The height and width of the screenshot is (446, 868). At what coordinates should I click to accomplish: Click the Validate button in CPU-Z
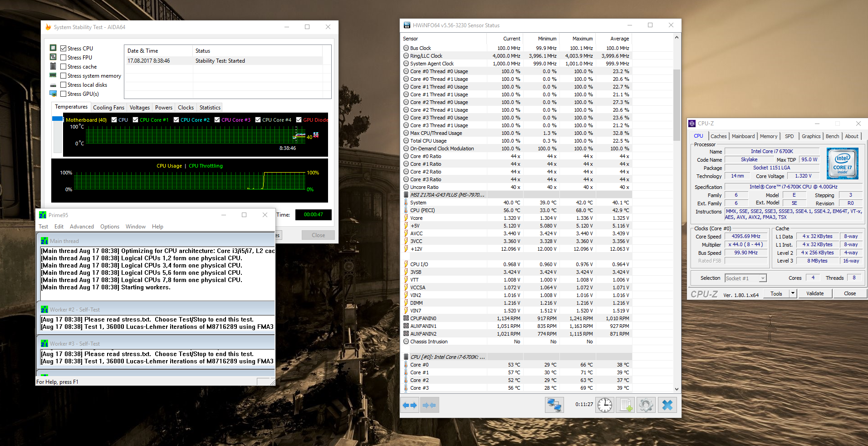815,293
